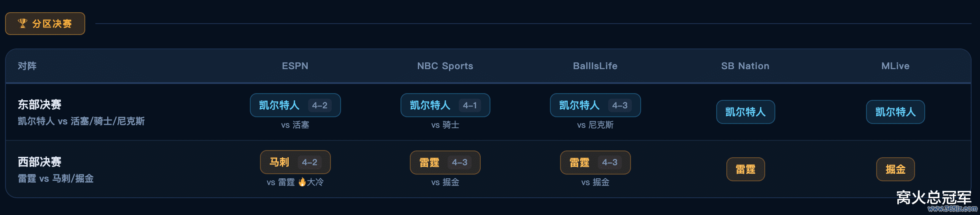Select the SB Nation column header
The height and width of the screenshot is (215, 980).
click(x=745, y=66)
